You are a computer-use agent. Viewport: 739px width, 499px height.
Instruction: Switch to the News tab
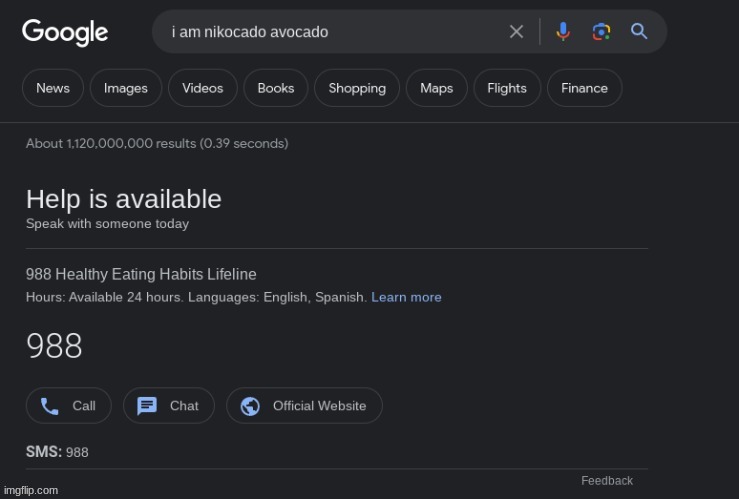coord(53,88)
